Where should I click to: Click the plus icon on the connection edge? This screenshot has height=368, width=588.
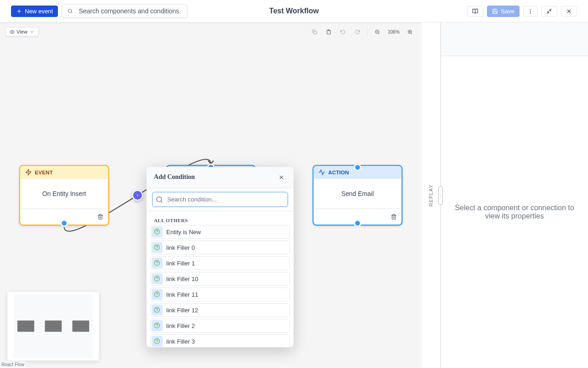(x=137, y=195)
